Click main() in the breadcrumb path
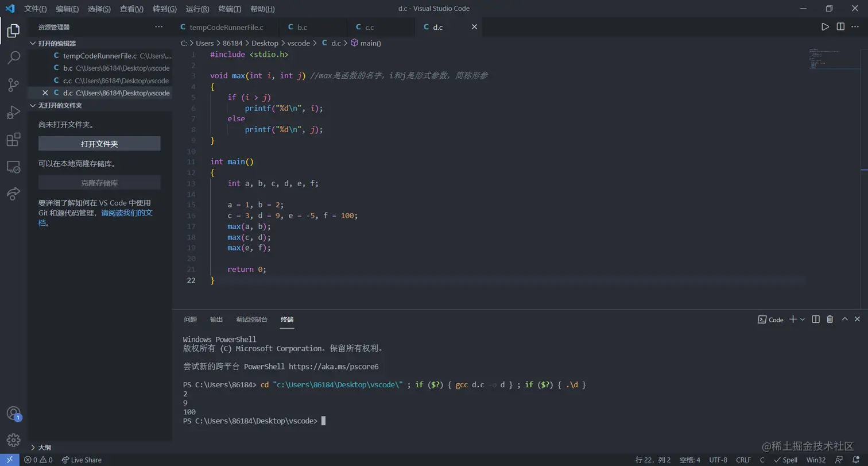868x466 pixels. pyautogui.click(x=366, y=43)
